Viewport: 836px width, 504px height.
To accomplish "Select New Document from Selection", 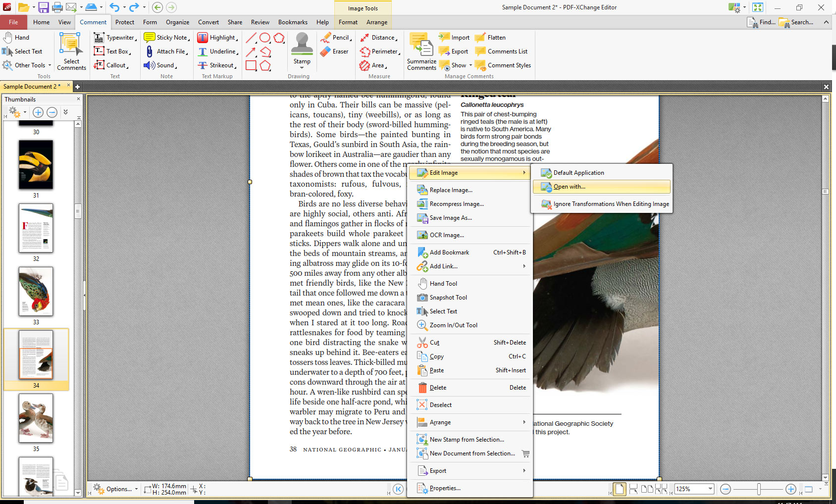I will [x=470, y=454].
